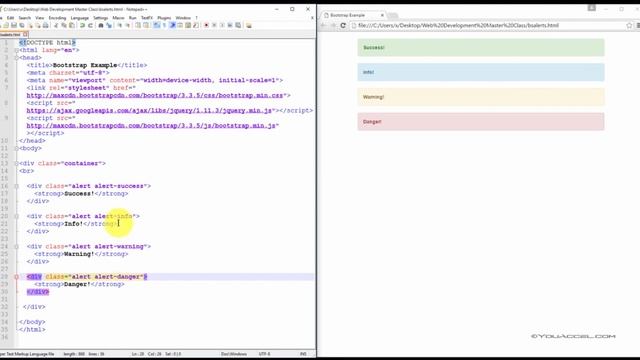The width and height of the screenshot is (640, 360).
Task: Reload the page in the browser
Action: pyautogui.click(x=343, y=25)
